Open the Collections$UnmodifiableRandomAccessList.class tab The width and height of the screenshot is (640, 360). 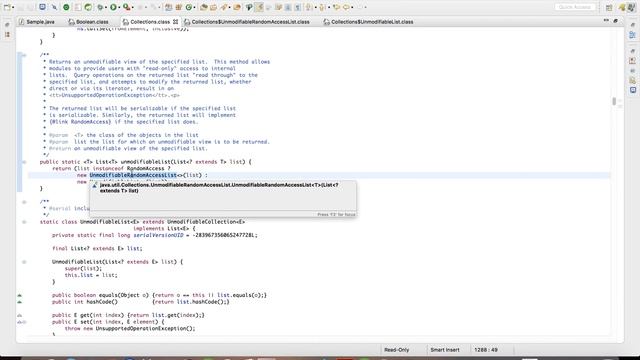point(247,22)
